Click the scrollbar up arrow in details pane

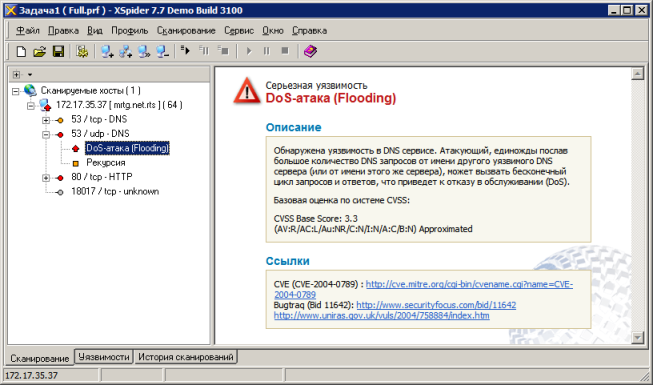(x=638, y=74)
